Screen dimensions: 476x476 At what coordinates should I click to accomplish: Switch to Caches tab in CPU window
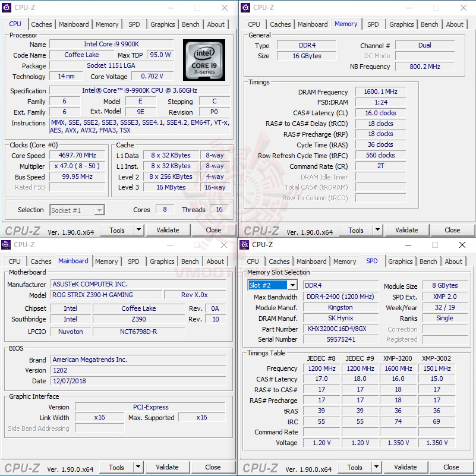coord(41,24)
